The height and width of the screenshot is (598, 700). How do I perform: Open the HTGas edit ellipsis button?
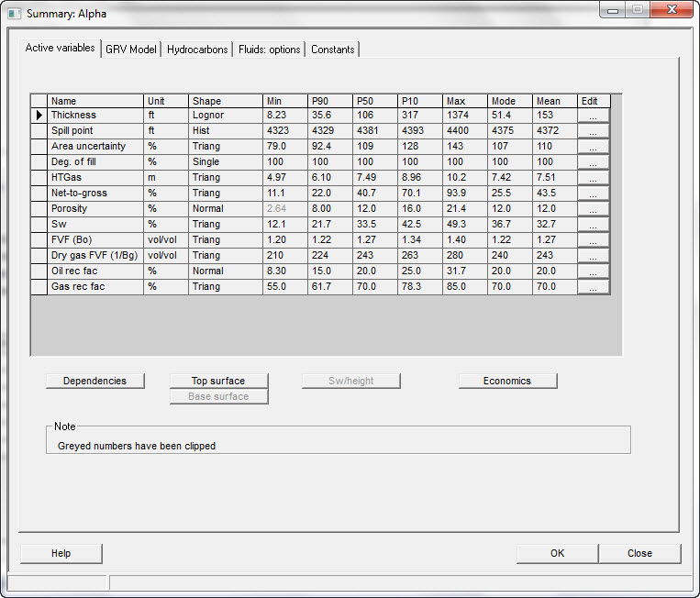coord(594,178)
